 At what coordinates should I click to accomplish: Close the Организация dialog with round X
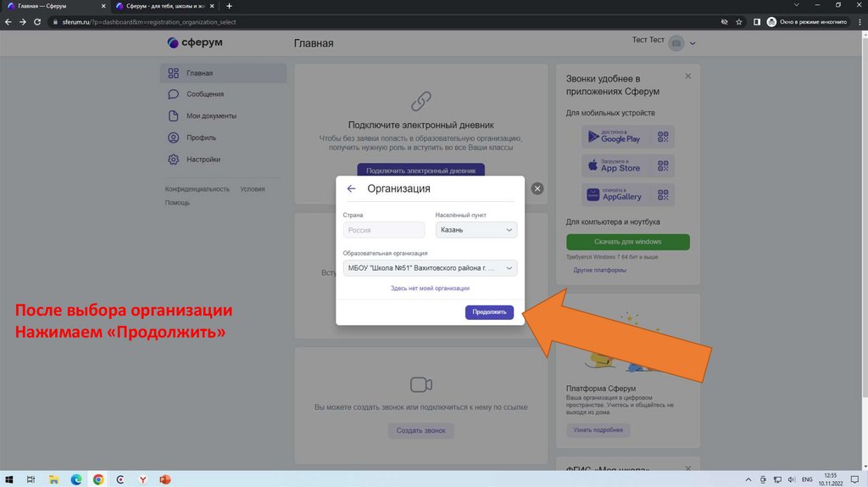[x=537, y=188]
